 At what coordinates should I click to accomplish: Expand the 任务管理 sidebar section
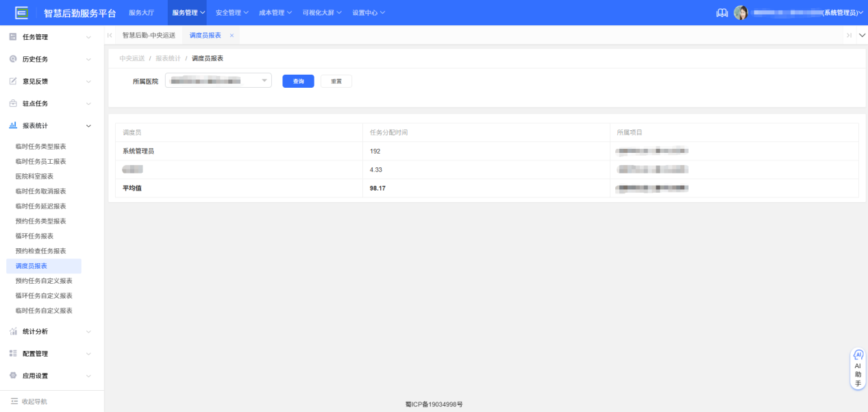(x=51, y=37)
